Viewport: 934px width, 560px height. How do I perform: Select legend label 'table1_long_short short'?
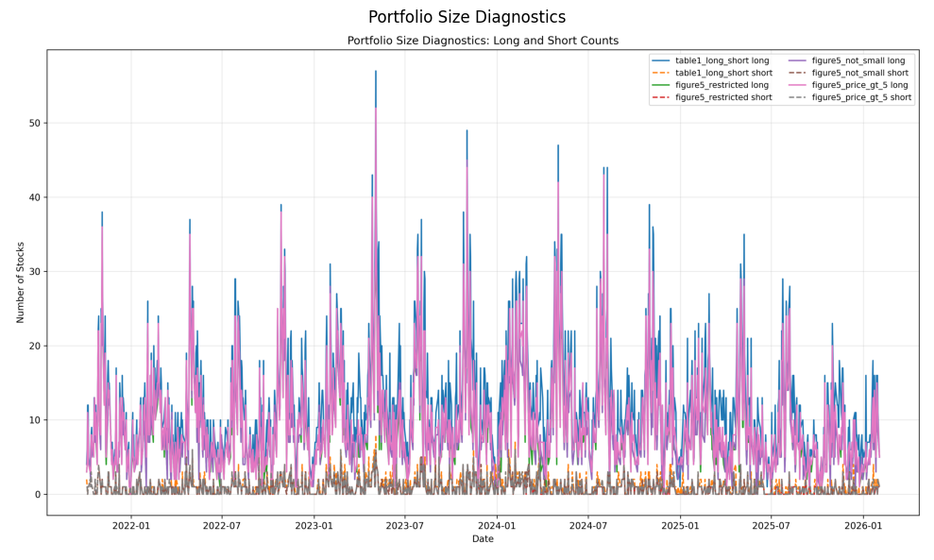tap(723, 73)
